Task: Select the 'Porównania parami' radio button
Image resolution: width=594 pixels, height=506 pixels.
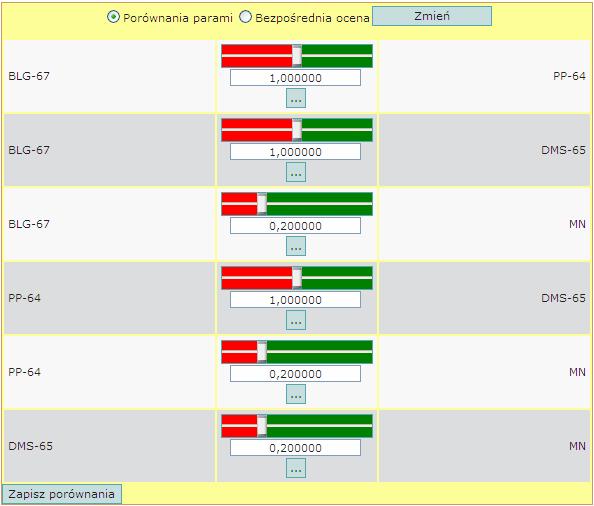Action: (113, 17)
